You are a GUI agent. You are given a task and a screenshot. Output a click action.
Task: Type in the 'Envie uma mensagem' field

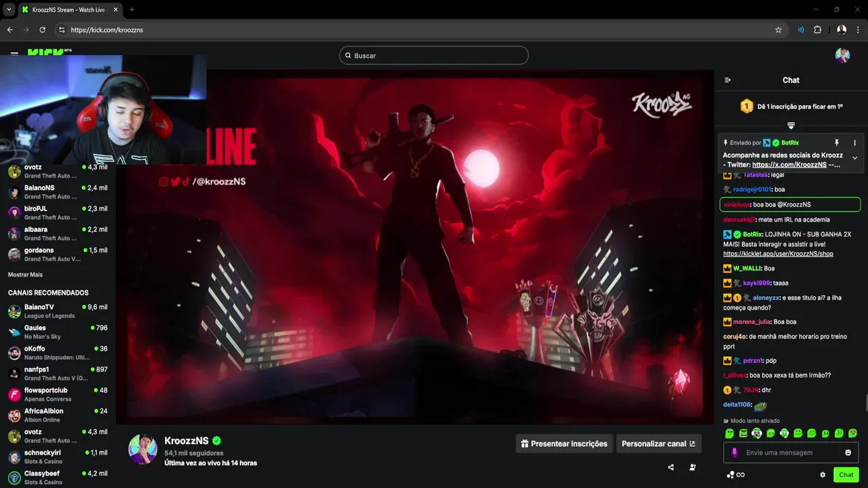[x=790, y=453]
